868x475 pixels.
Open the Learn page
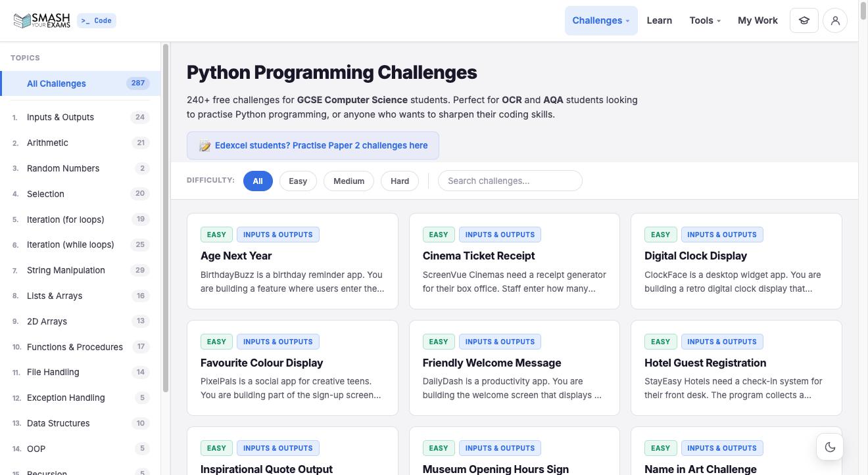pyautogui.click(x=659, y=20)
